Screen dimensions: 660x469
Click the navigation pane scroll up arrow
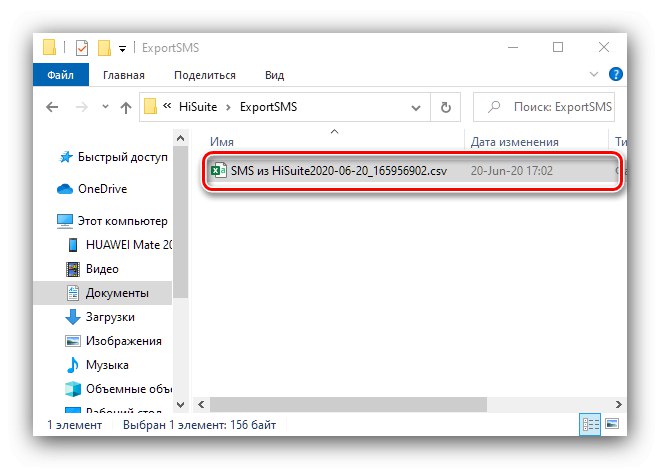tap(181, 138)
